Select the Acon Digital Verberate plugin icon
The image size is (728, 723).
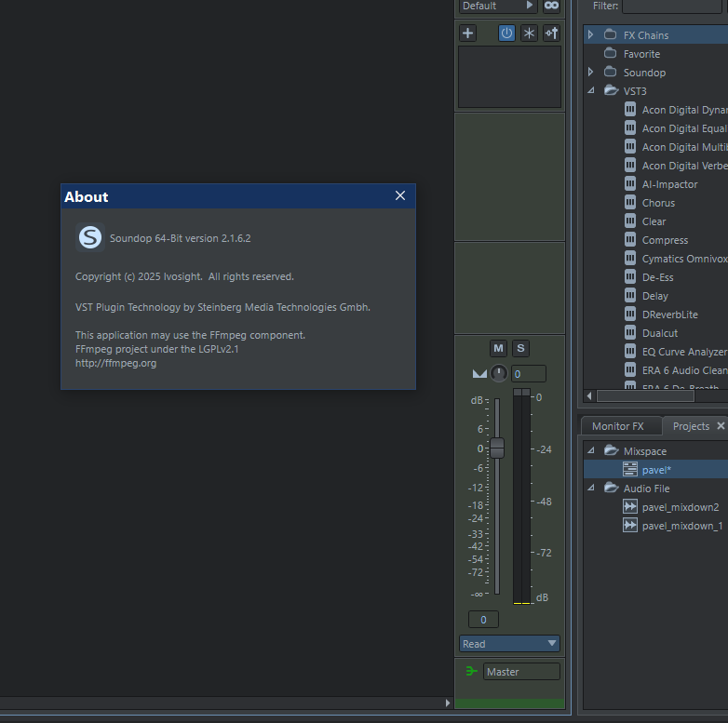coord(630,166)
